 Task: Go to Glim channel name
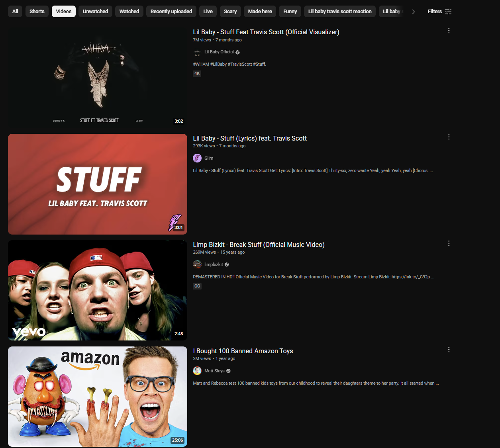(x=209, y=158)
